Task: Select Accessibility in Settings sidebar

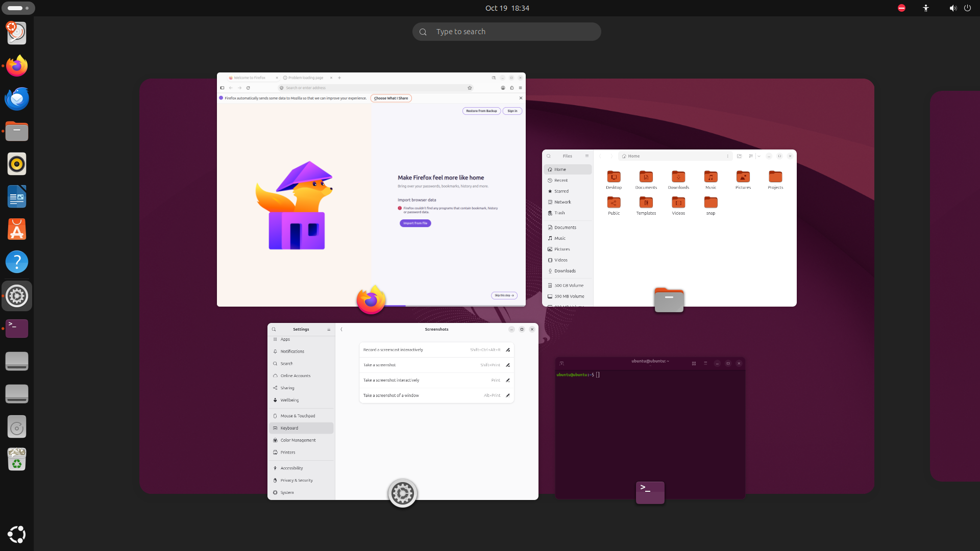Action: click(x=301, y=468)
